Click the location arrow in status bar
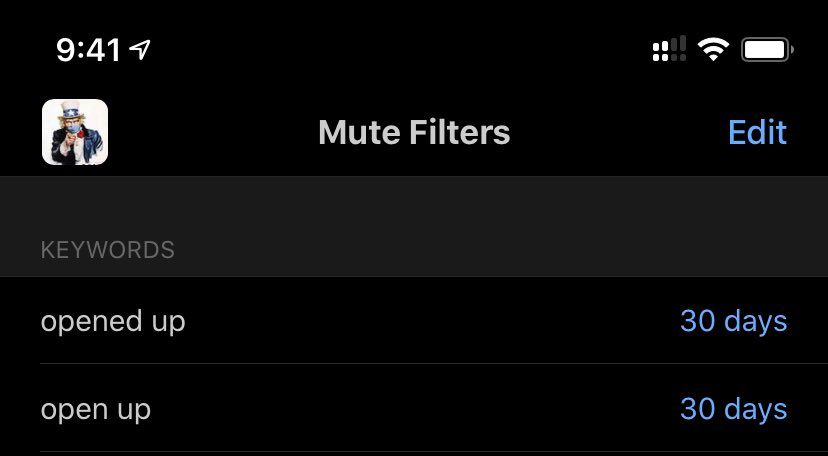Screen dimensions: 828x456 pos(141,49)
